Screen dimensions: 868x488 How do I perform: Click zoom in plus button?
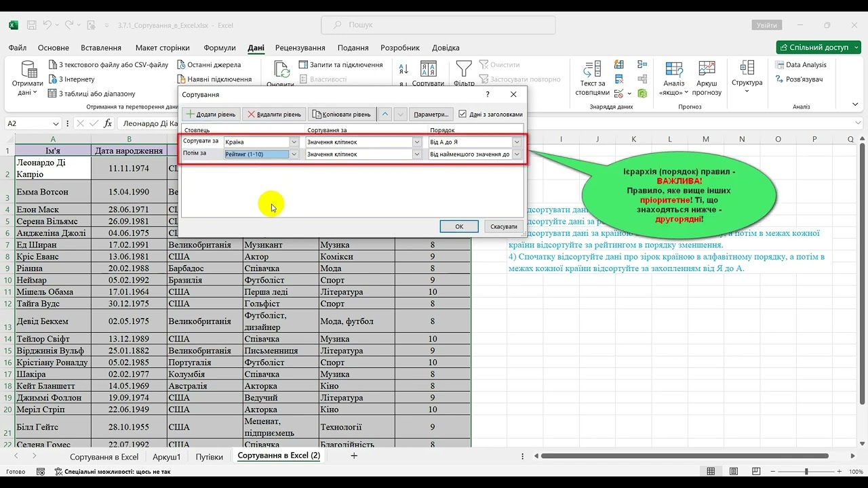[841, 471]
